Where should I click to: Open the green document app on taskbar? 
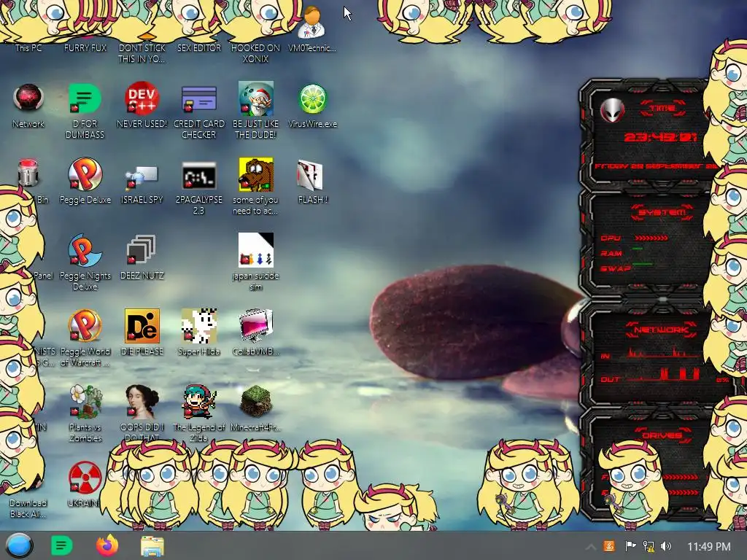[x=61, y=545]
